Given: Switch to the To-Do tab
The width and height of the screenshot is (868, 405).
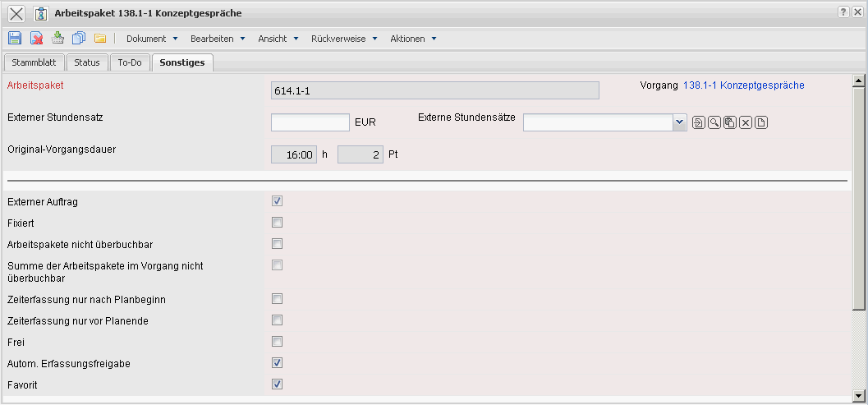Looking at the screenshot, I should [x=130, y=62].
